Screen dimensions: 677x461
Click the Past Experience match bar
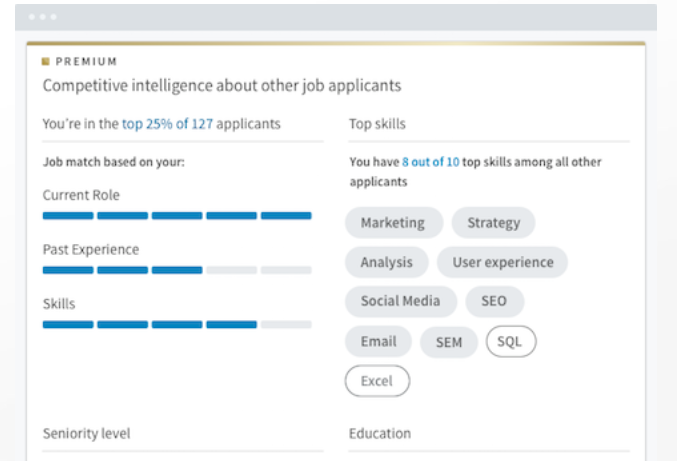pos(177,270)
